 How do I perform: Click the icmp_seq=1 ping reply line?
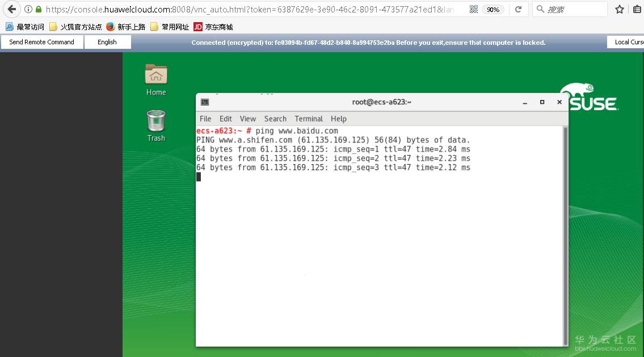[x=333, y=149]
